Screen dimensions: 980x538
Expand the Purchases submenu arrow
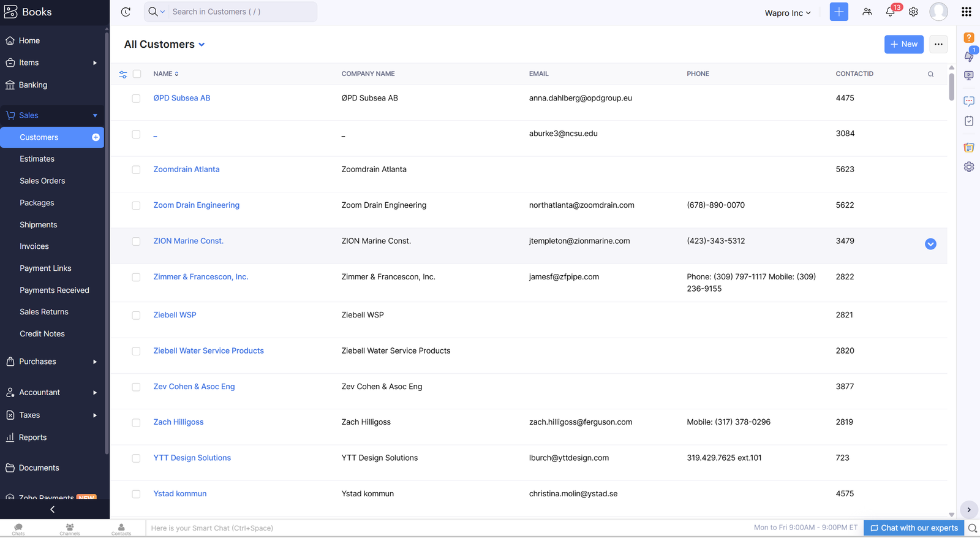pos(95,362)
